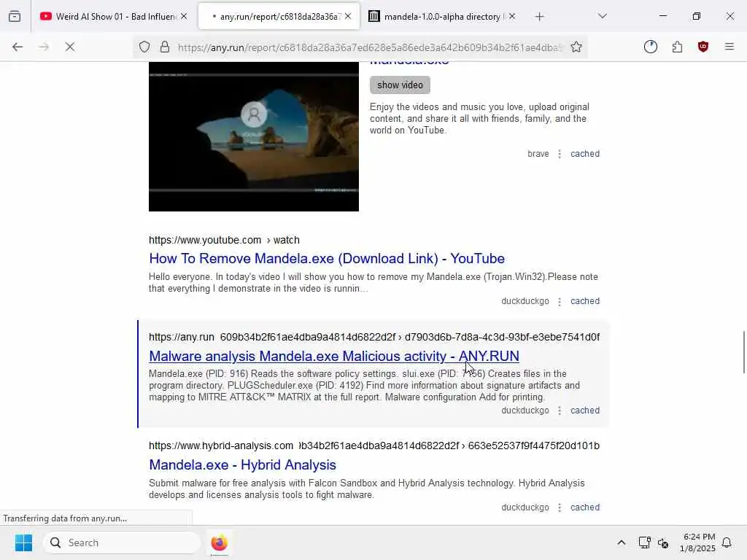Open How To Remove Mandela.exe YouTube link

(x=327, y=259)
